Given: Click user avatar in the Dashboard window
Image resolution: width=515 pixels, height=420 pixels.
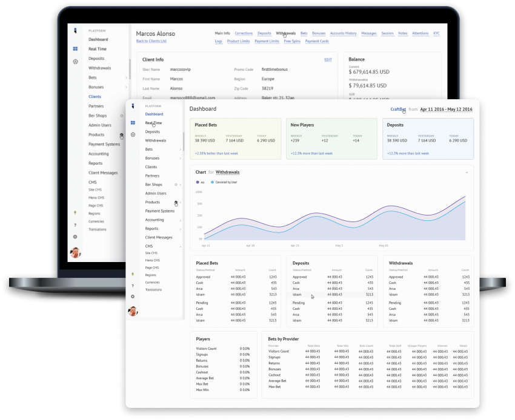Looking at the screenshot, I should [x=133, y=311].
